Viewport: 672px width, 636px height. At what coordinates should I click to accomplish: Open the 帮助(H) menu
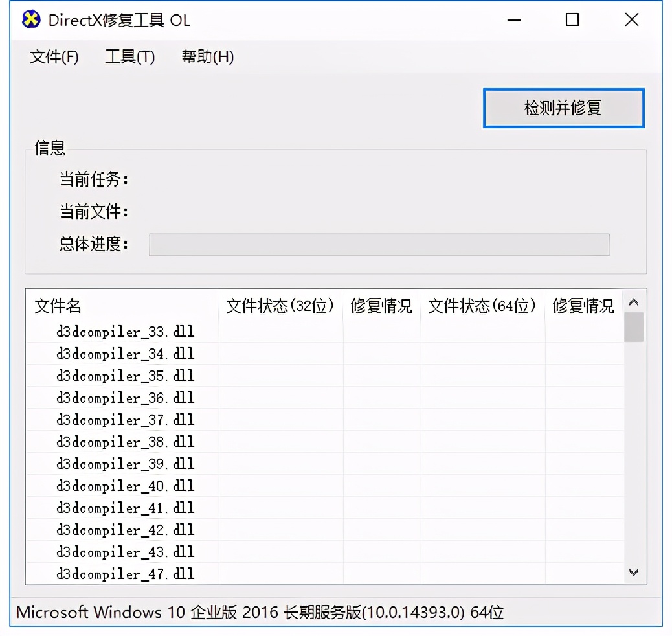pyautogui.click(x=207, y=56)
